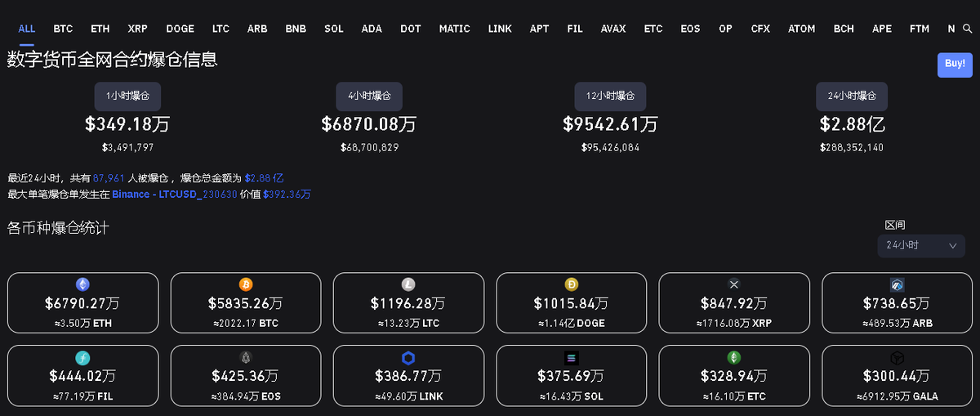Screen dimensions: 980x416
Task: Click the EOS coin icon
Action: [246, 357]
